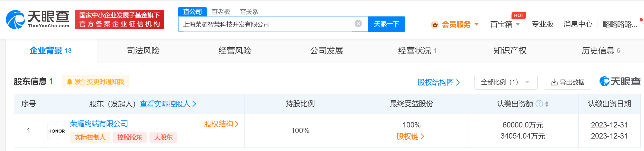The image size is (644, 151).
Task: Click the HONOR company logo thumbnail
Action: 57,131
